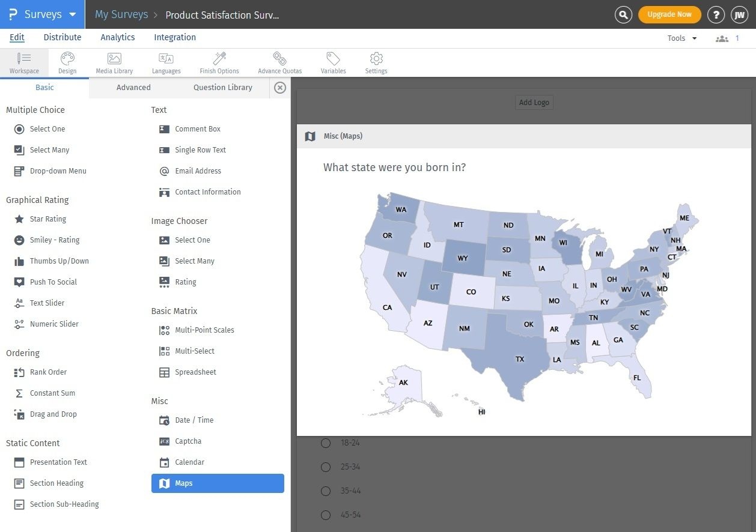The height and width of the screenshot is (532, 756).
Task: Open the Variables toolbar icon
Action: 333,62
